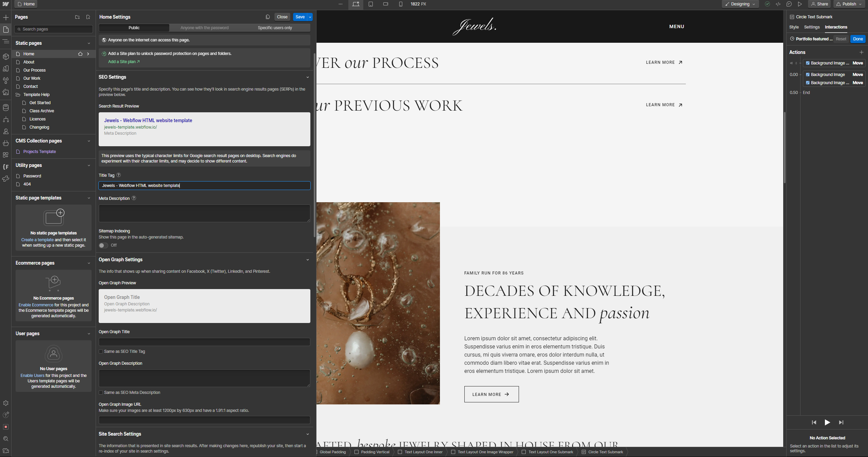Switch to the Style tab
This screenshot has height=457, width=868.
click(x=794, y=27)
